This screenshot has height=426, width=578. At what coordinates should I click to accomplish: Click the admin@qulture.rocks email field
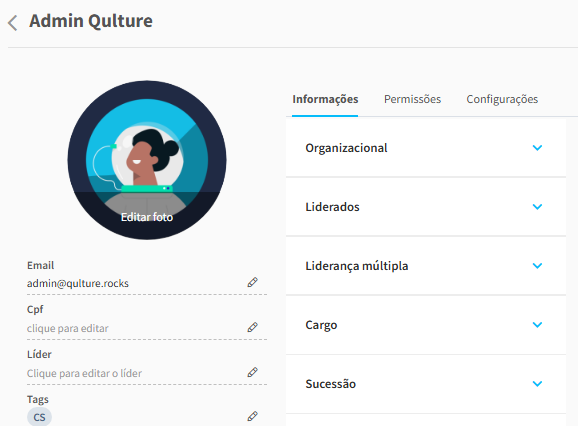pos(147,283)
